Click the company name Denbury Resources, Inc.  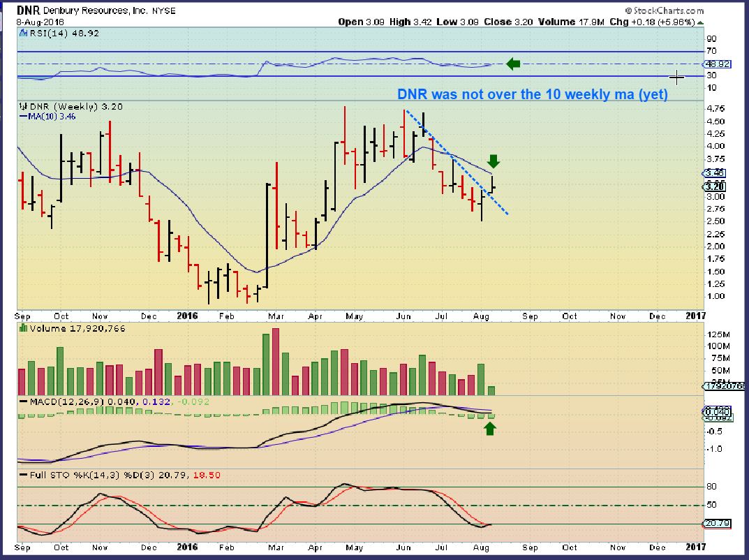(96, 10)
